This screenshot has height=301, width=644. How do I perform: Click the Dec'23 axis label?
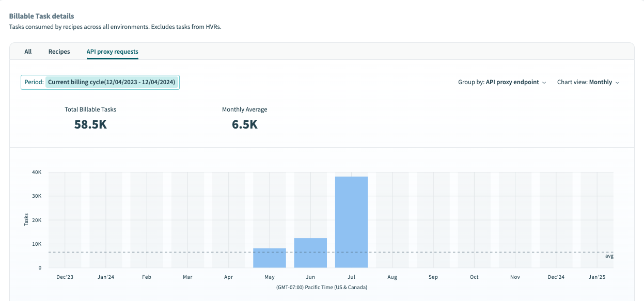point(65,277)
